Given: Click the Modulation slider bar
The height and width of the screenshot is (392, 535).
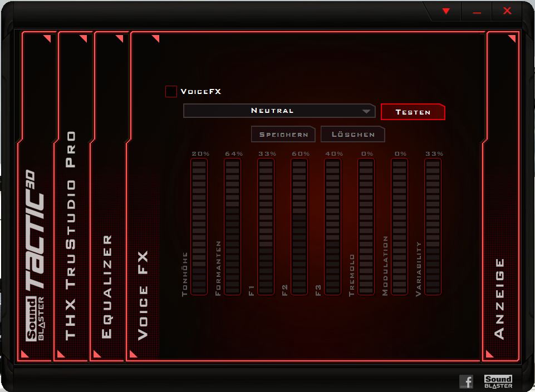Looking at the screenshot, I should tap(399, 227).
